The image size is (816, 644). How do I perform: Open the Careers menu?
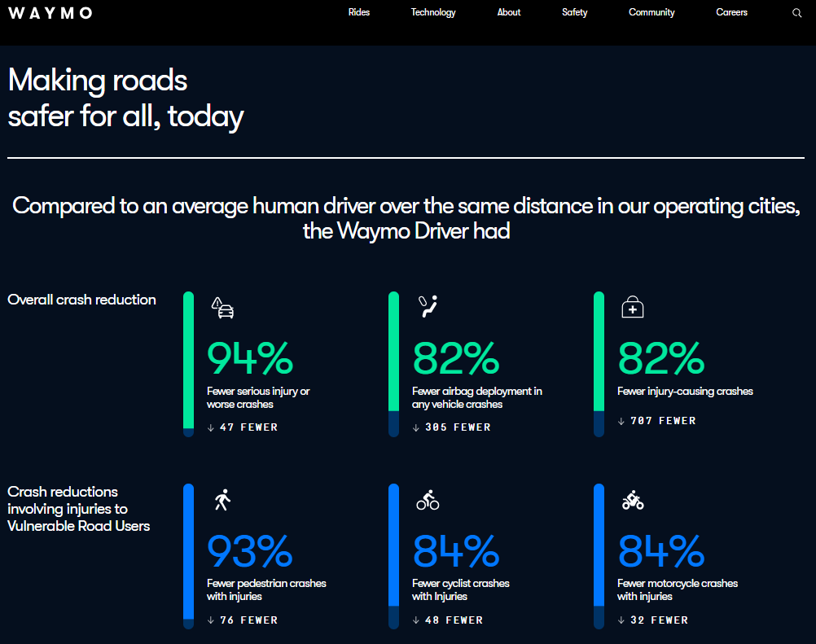click(731, 12)
